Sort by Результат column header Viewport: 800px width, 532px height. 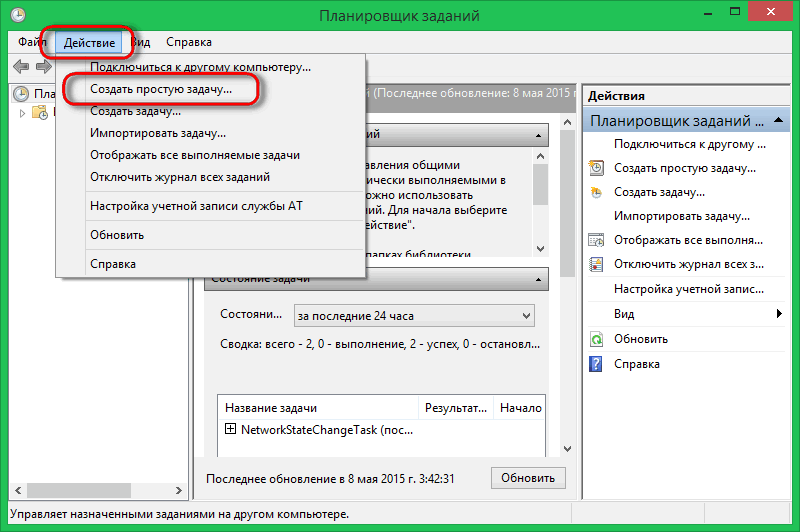[x=456, y=408]
